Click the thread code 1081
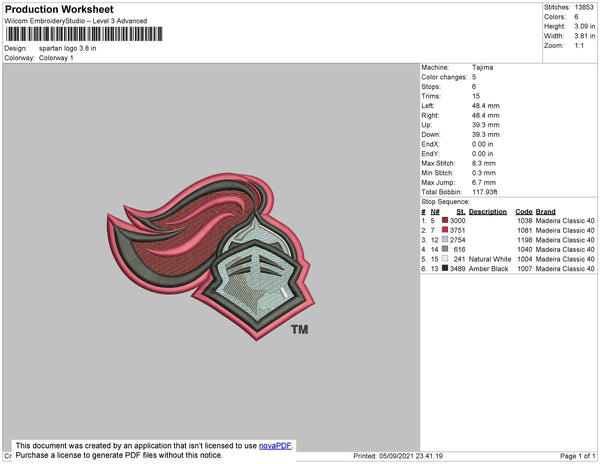This screenshot has width=600, height=464. pyautogui.click(x=525, y=230)
